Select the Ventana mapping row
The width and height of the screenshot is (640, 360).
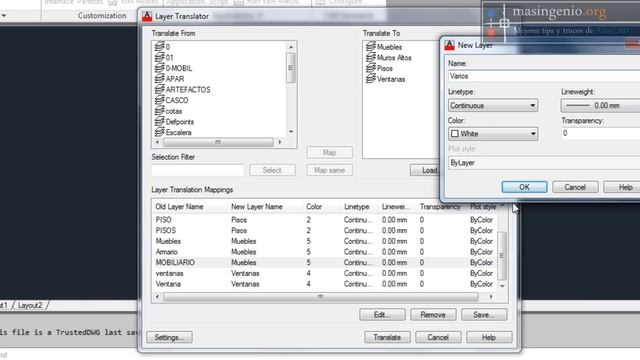(x=325, y=284)
